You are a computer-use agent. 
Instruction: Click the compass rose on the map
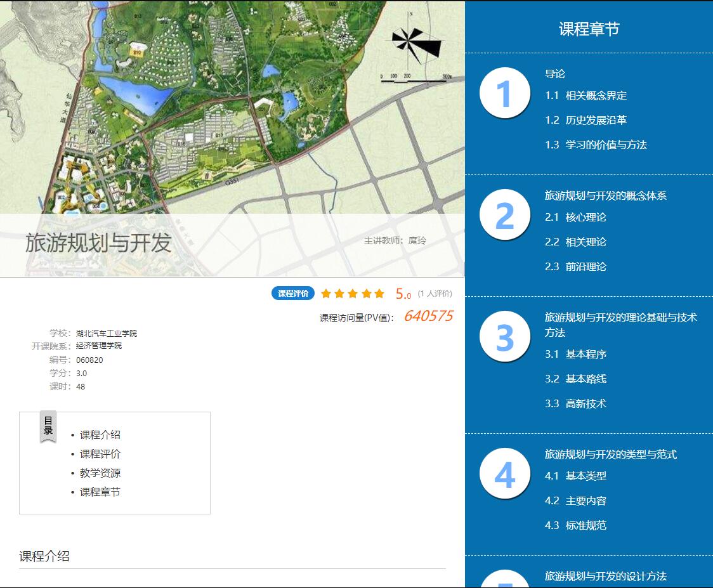[x=415, y=43]
